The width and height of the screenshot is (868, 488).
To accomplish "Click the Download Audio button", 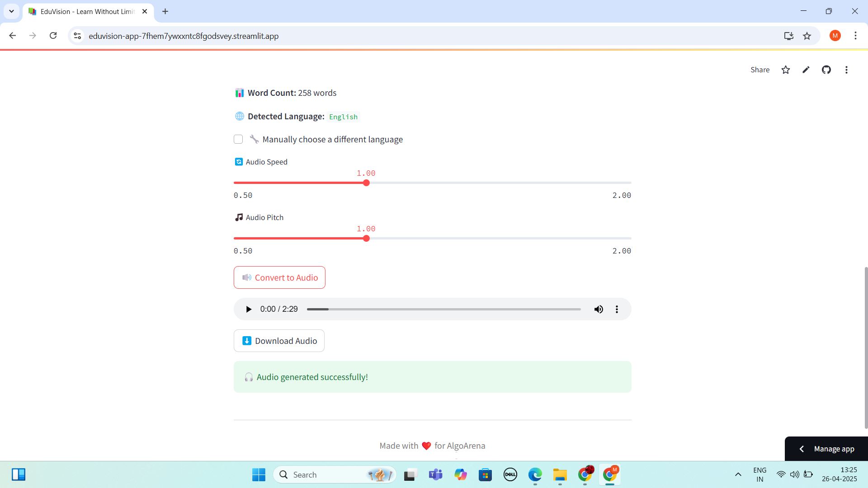I will coord(279,341).
